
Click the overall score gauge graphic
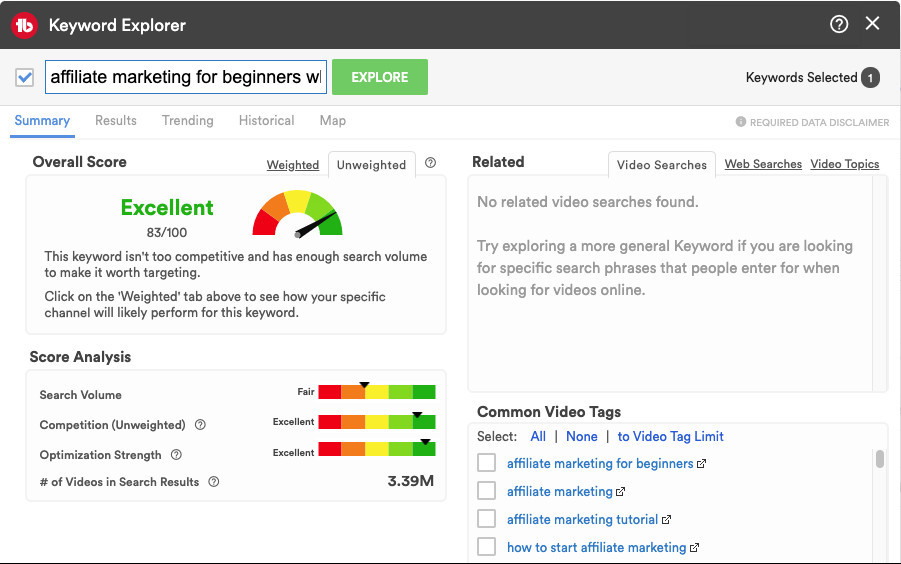(x=298, y=214)
